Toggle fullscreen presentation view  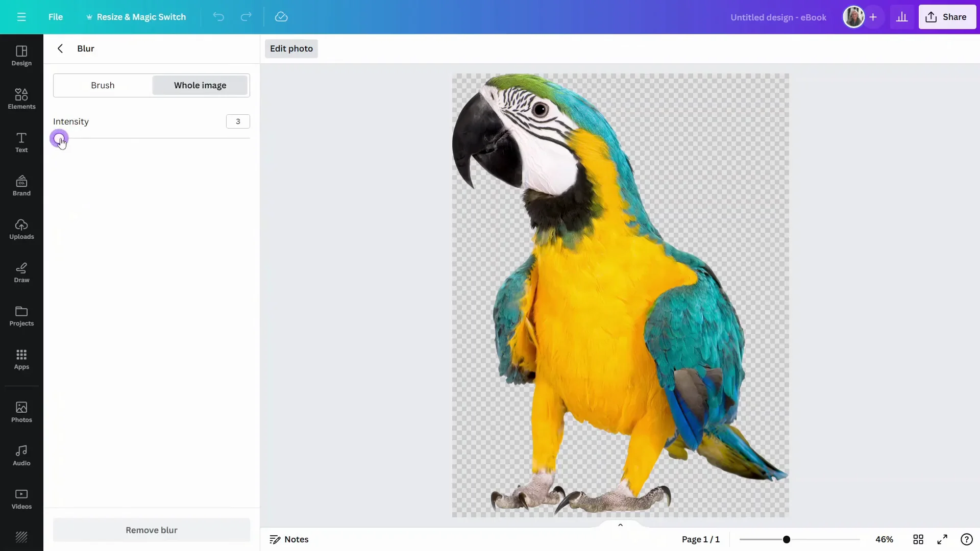pos(942,539)
